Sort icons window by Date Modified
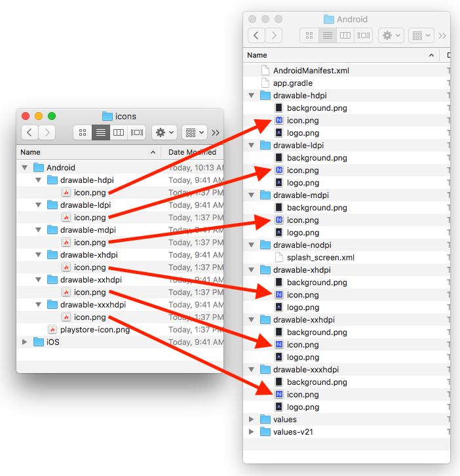The image size is (460, 476). [x=193, y=152]
